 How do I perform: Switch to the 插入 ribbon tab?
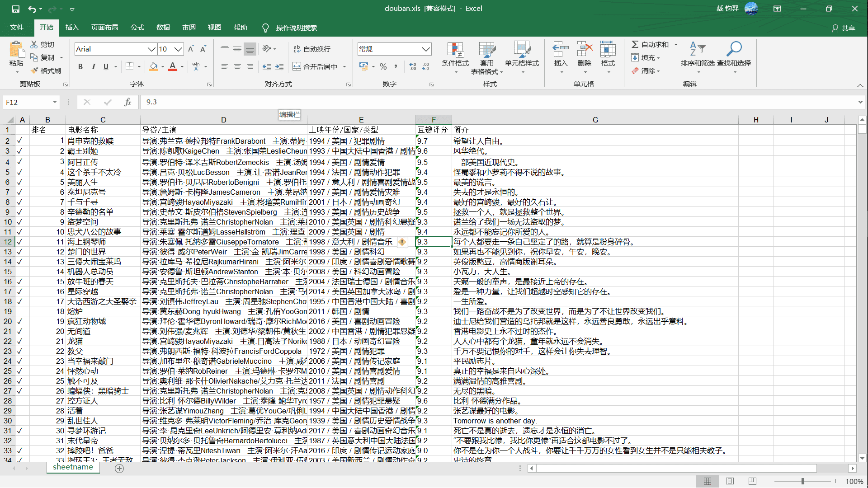72,28
